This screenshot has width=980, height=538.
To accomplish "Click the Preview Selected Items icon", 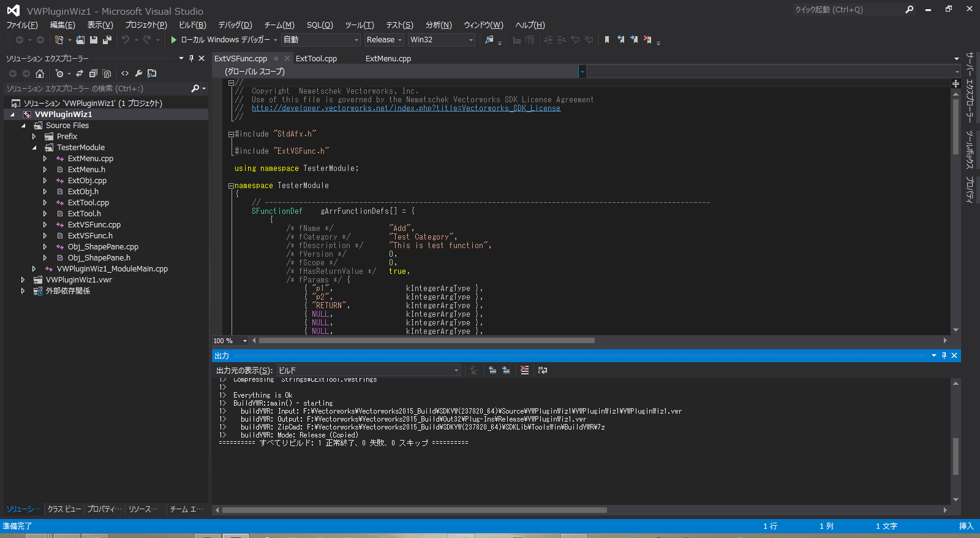I will coord(152,74).
